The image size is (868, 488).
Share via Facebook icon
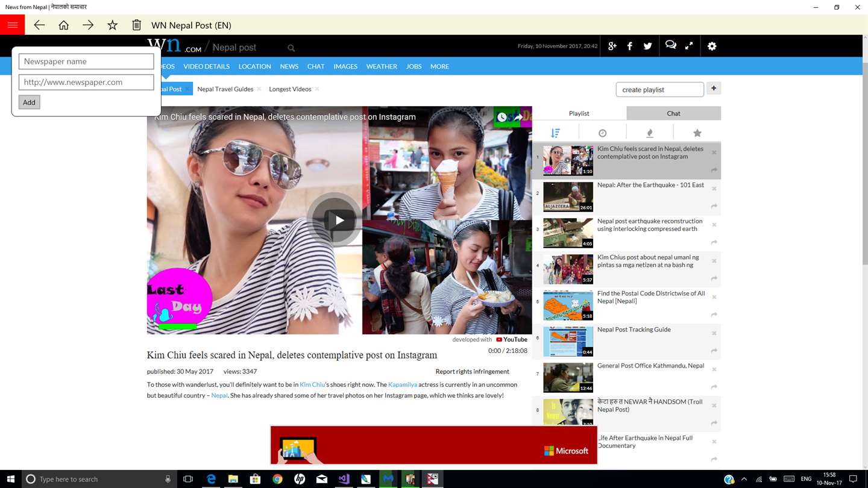click(630, 46)
